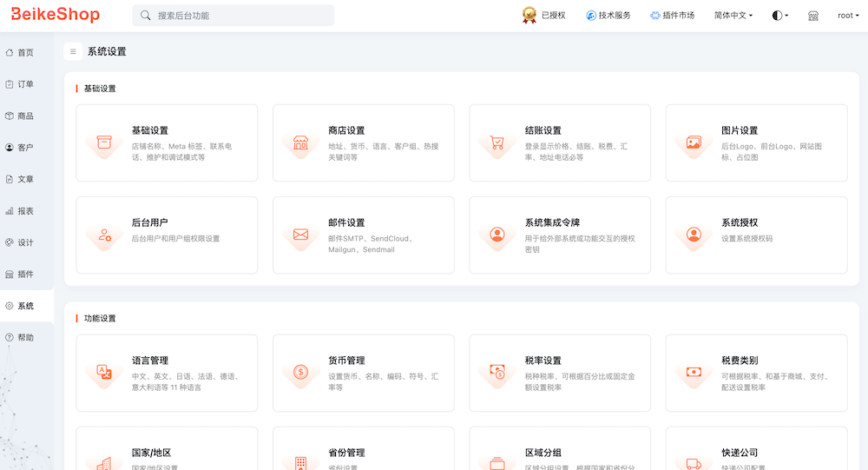Click the 图片设置 picture icon
The width and height of the screenshot is (868, 470).
click(x=694, y=142)
